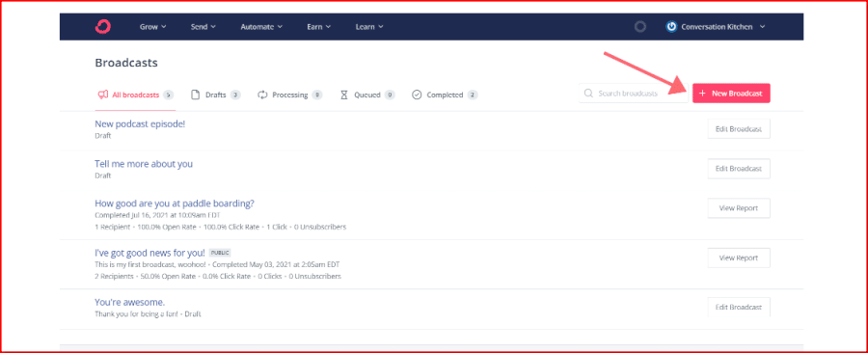Click the circular status icon in navbar
Image resolution: width=868 pixels, height=353 pixels.
click(x=640, y=27)
